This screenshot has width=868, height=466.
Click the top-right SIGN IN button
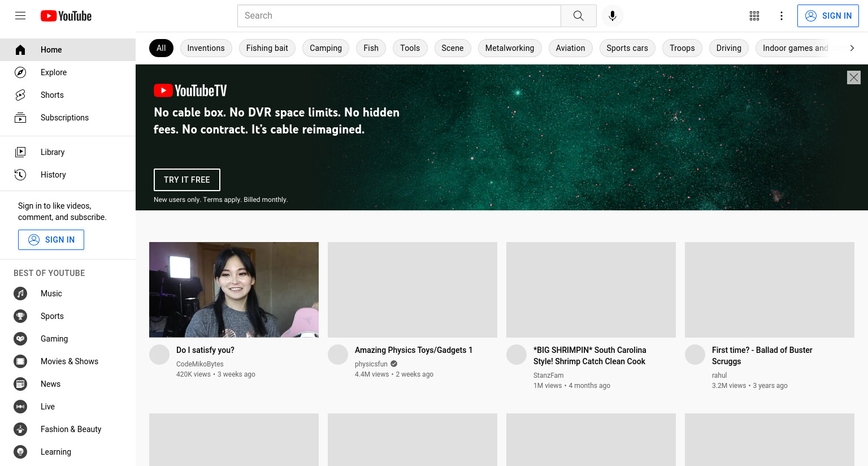click(x=828, y=16)
